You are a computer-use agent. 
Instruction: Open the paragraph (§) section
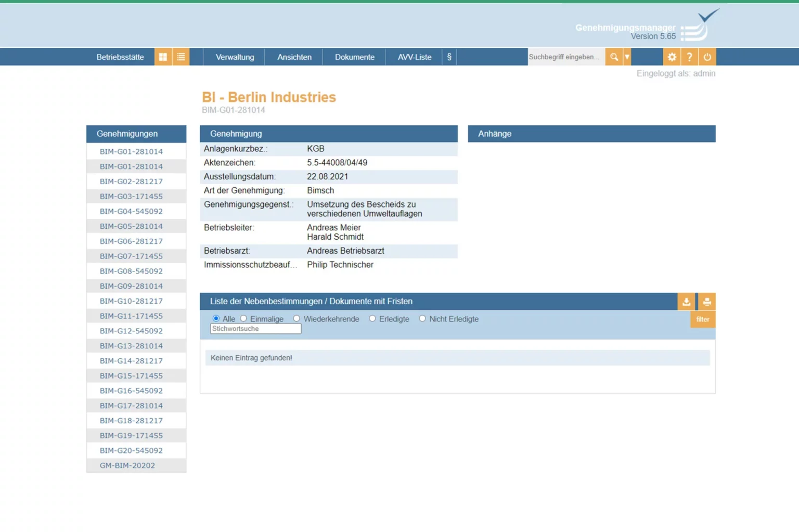coord(449,57)
